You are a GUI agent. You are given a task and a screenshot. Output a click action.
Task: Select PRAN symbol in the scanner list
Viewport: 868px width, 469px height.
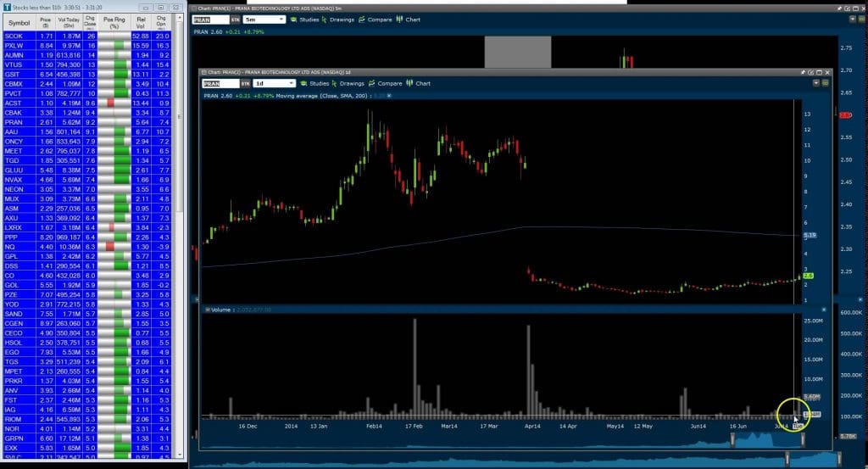(x=14, y=122)
